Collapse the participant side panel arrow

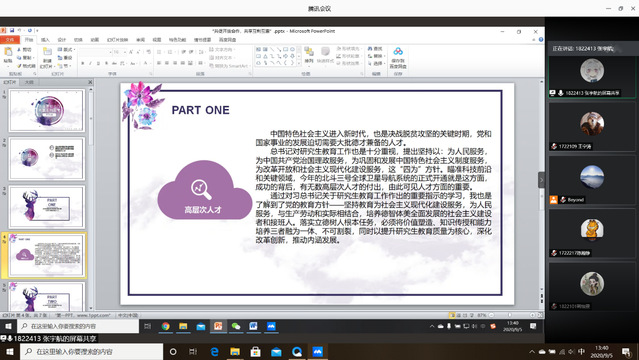pos(542,180)
